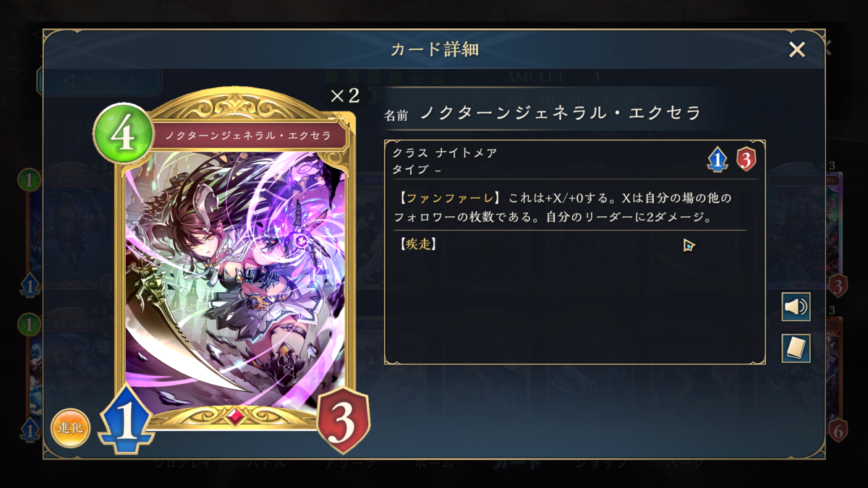Open the ファンファーレ keyword explanation
This screenshot has height=488, width=868.
[450, 197]
